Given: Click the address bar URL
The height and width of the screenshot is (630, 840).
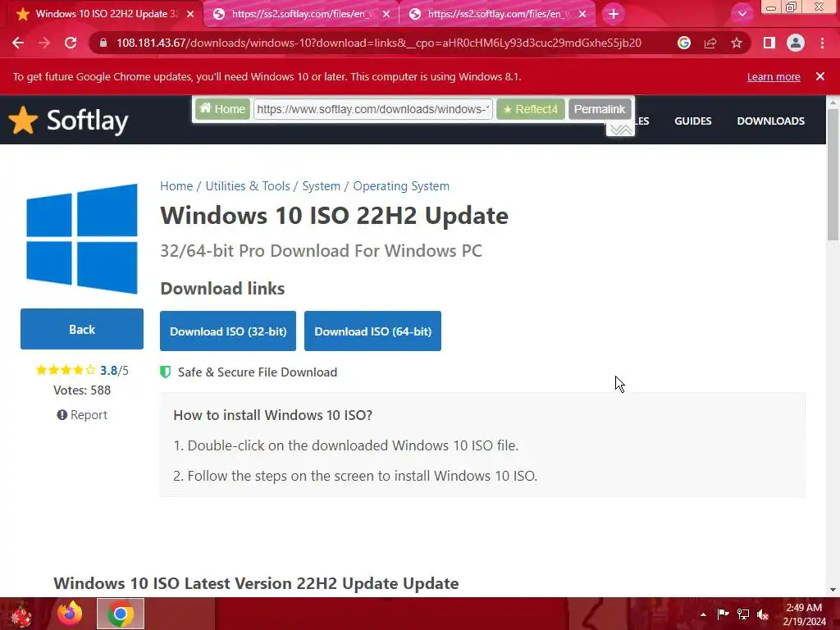Looking at the screenshot, I should pos(379,43).
